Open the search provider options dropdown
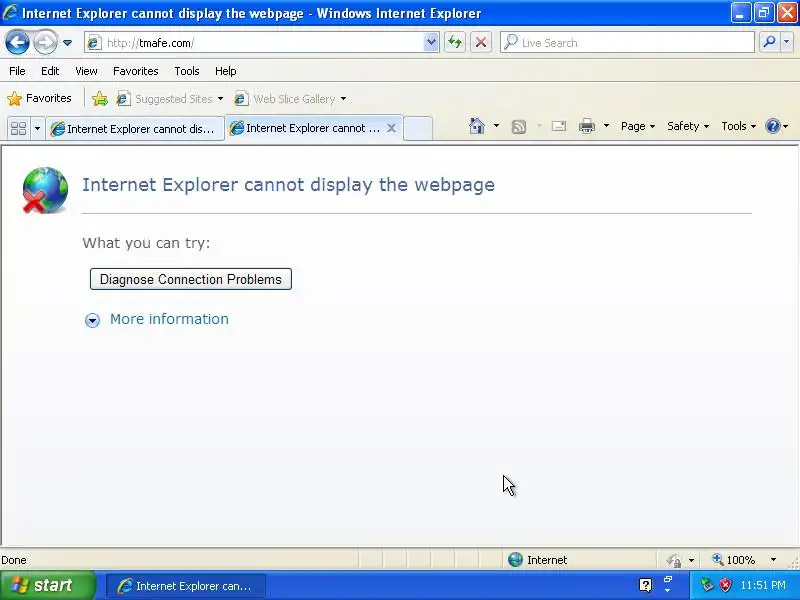The height and width of the screenshot is (600, 800). pyautogui.click(x=787, y=42)
